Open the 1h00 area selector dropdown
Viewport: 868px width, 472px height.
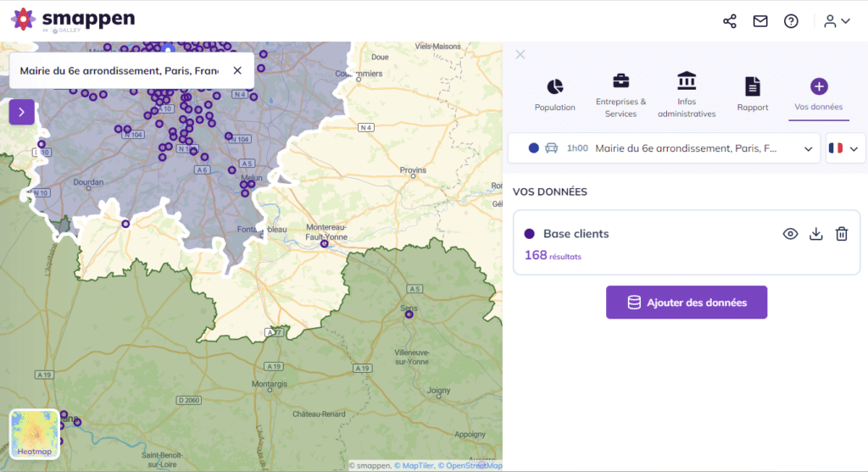(664, 148)
